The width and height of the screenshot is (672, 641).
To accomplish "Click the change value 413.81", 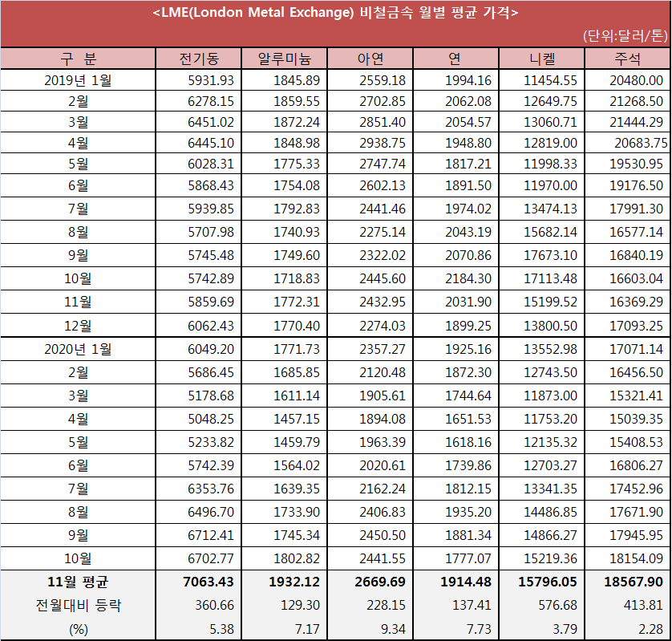I will [x=643, y=606].
